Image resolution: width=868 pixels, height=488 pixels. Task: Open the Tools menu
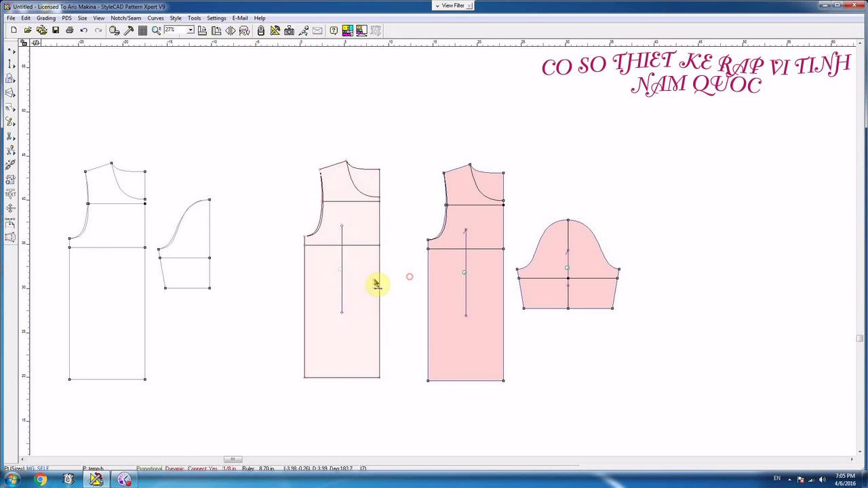[x=195, y=18]
